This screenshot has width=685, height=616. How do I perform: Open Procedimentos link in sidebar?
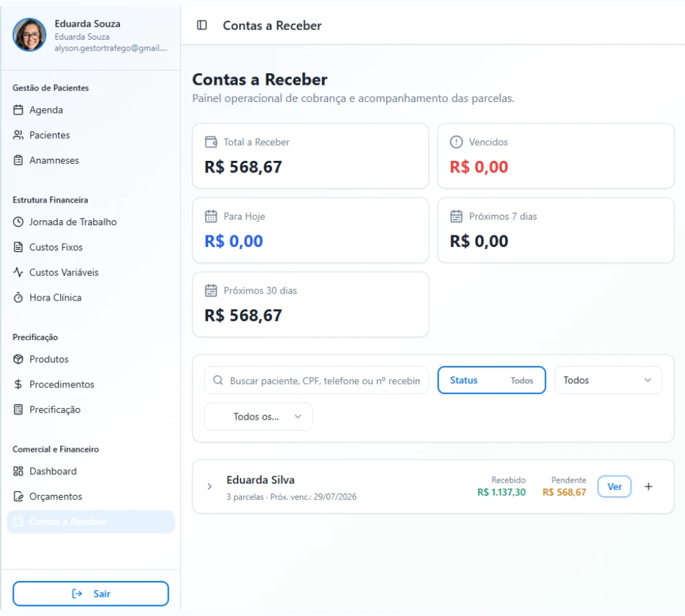90,384
